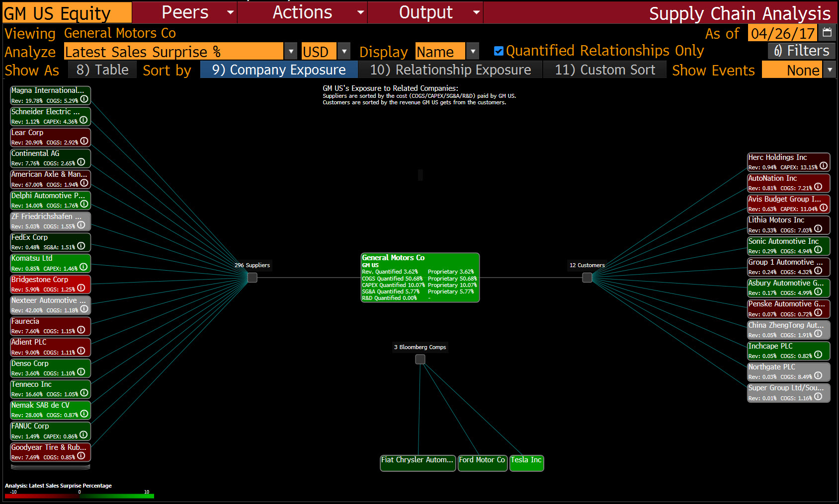Click the suppliers list scrollbar at bottom
Viewport: 839px width, 504px height.
pyautogui.click(x=51, y=467)
